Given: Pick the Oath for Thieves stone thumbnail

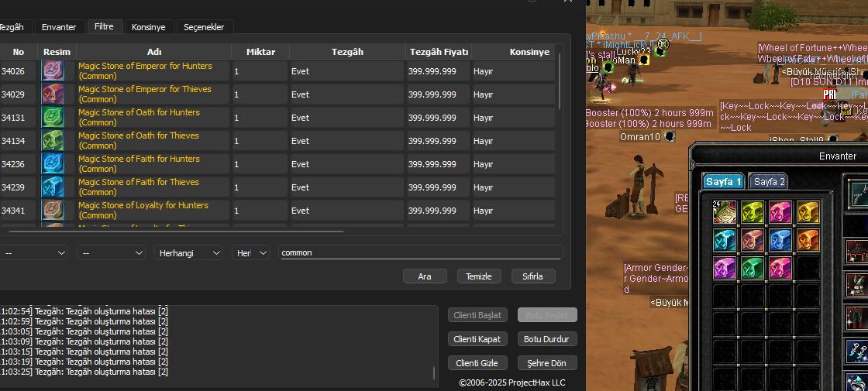Looking at the screenshot, I should 53,141.
